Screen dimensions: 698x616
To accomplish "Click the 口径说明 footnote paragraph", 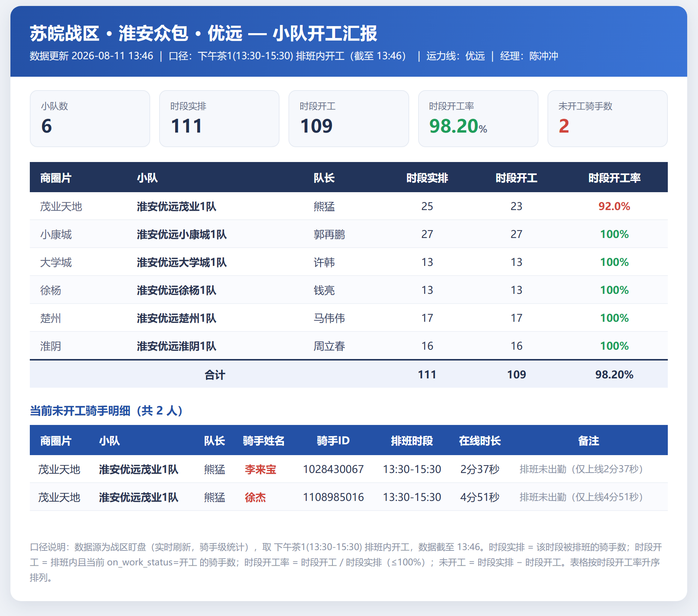I will pyautogui.click(x=347, y=562).
